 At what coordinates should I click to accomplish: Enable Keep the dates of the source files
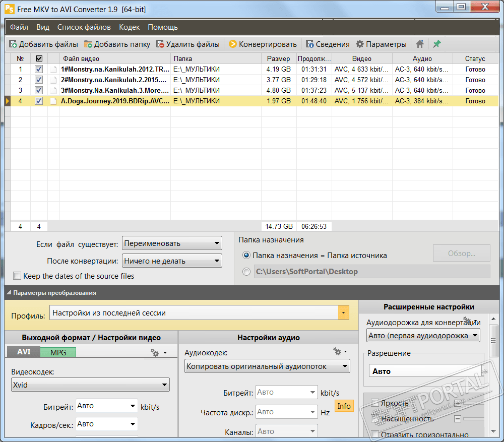pos(17,276)
